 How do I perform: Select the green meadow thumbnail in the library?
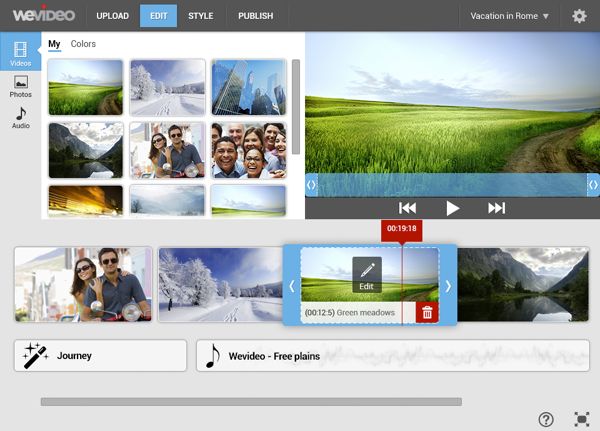pyautogui.click(x=85, y=87)
